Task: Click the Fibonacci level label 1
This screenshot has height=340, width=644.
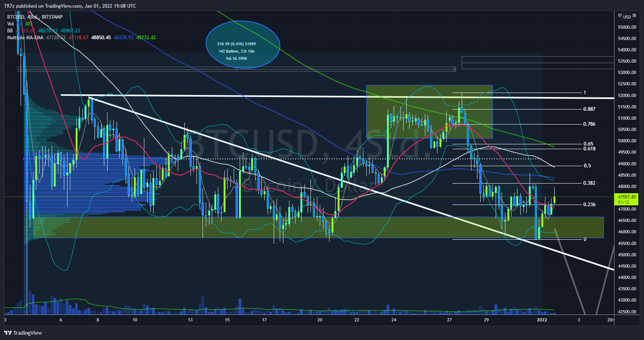Action: (x=585, y=93)
